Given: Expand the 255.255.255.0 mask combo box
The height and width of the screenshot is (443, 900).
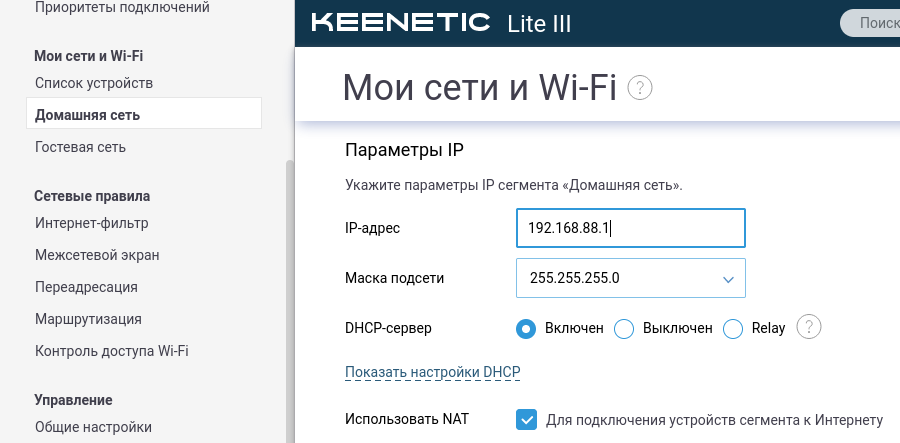Looking at the screenshot, I should (x=631, y=278).
